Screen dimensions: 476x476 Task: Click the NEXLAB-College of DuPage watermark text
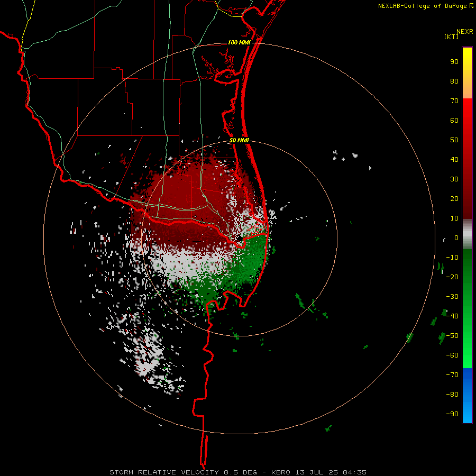point(426,6)
